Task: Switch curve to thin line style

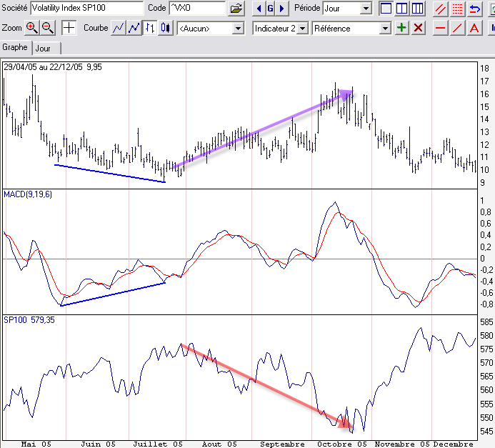Action: [x=119, y=28]
